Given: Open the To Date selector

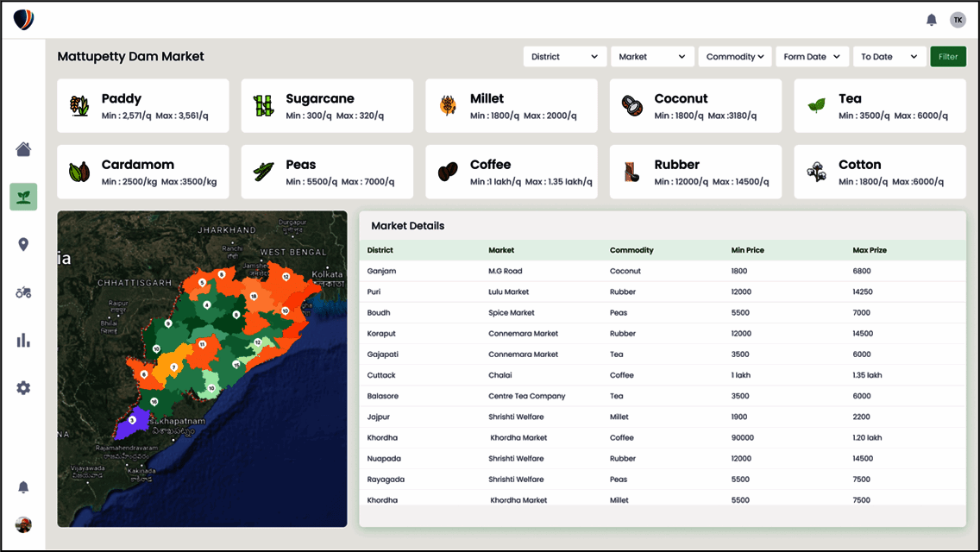Looking at the screenshot, I should [x=889, y=56].
